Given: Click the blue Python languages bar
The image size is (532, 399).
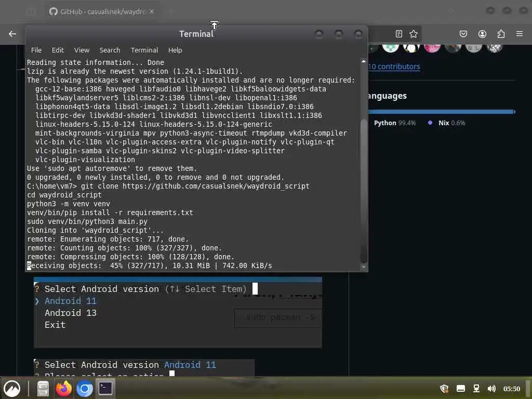Looking at the screenshot, I should pyautogui.click(x=441, y=112).
